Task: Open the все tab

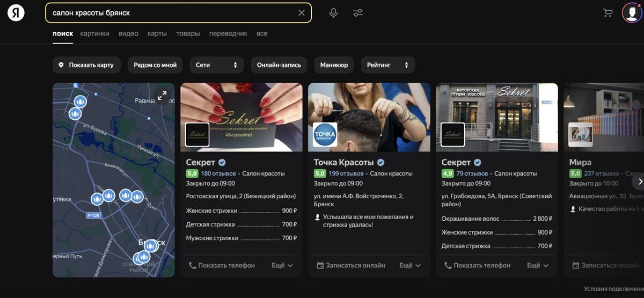Action: [262, 33]
